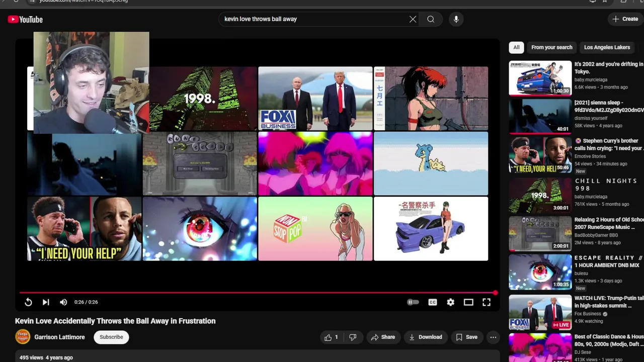Pick endscreen Fox Business video

[315, 99]
